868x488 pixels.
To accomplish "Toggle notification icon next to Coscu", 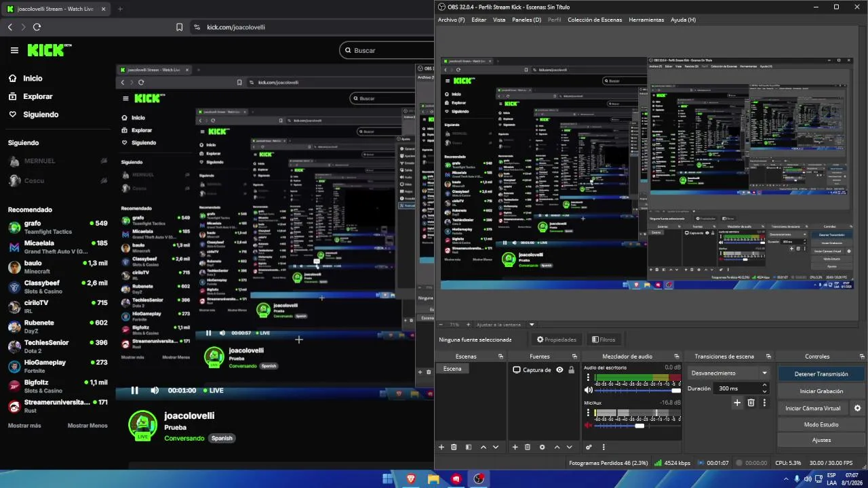I will (104, 181).
